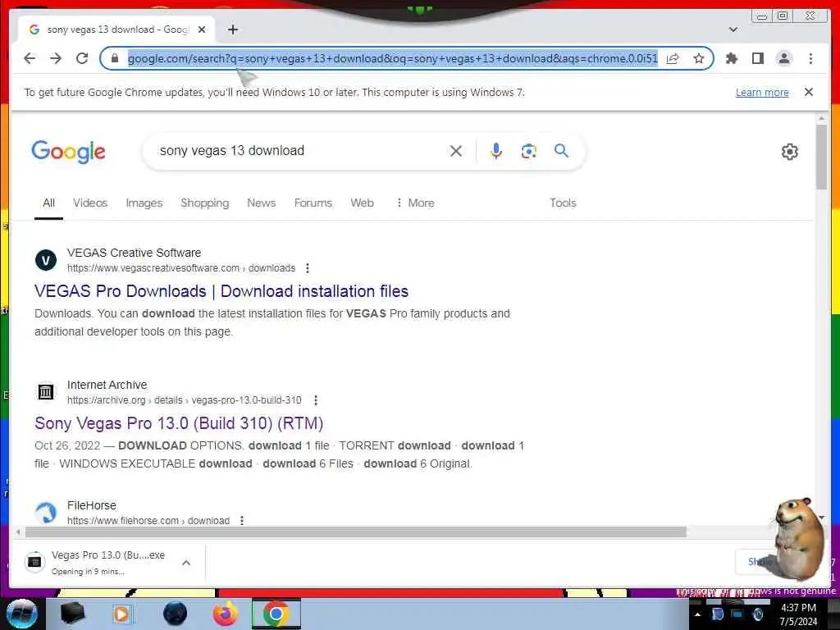Click the FileHorse favicon
This screenshot has height=630, width=840.
point(46,513)
